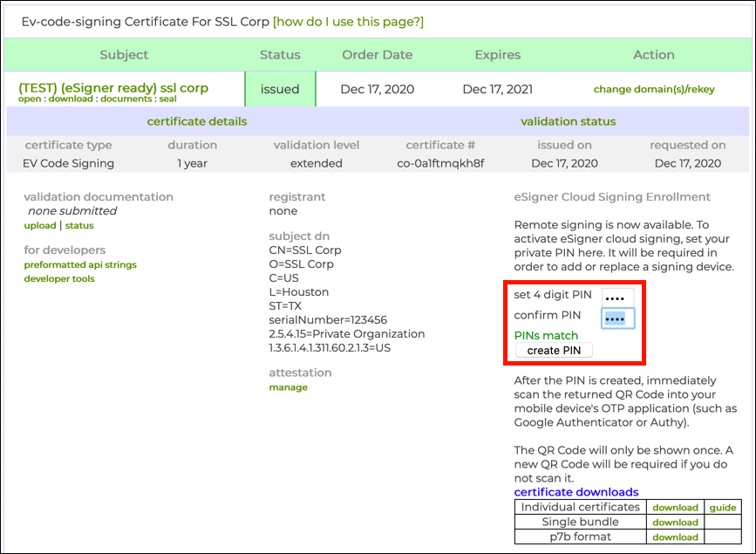Click 'manage' under attestation
The height and width of the screenshot is (554, 756).
pos(288,387)
